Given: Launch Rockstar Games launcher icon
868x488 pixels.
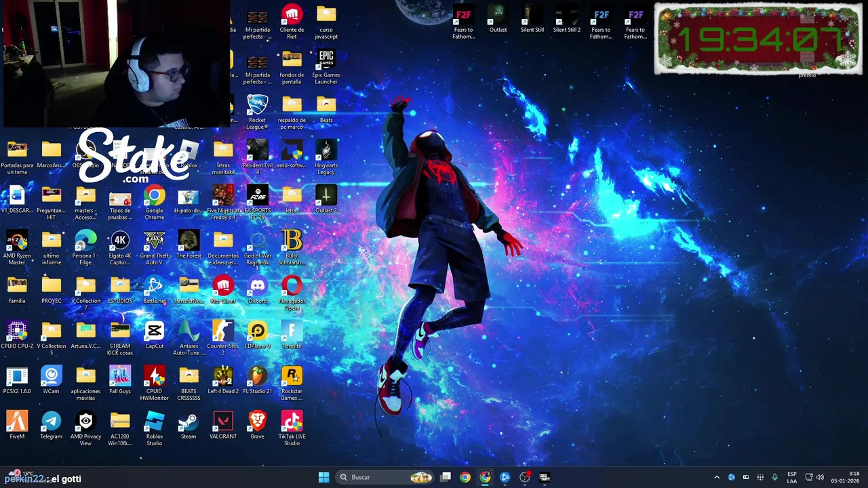Looking at the screenshot, I should (x=292, y=376).
